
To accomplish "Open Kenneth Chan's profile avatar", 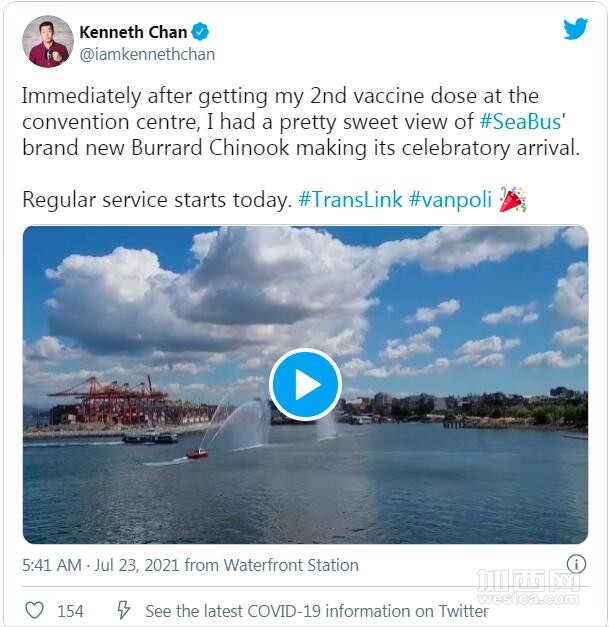I will point(48,42).
